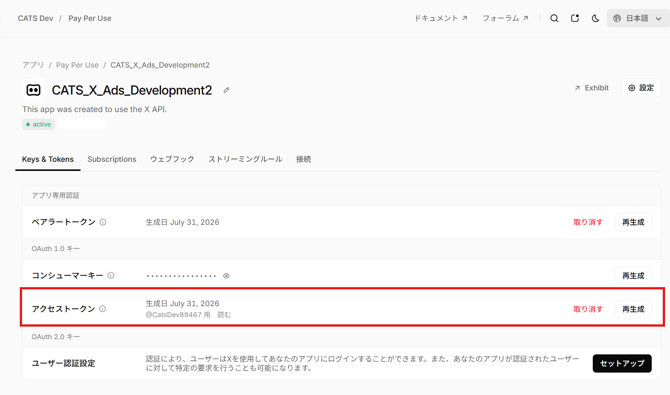Click the ユーザー認証設定 label
Screen dimensions: 670x395
click(x=63, y=363)
